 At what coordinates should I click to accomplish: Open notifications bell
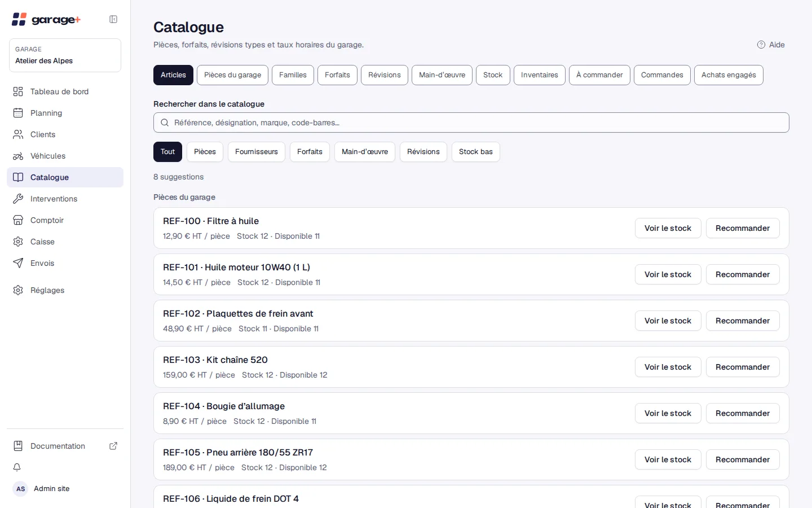(x=17, y=467)
